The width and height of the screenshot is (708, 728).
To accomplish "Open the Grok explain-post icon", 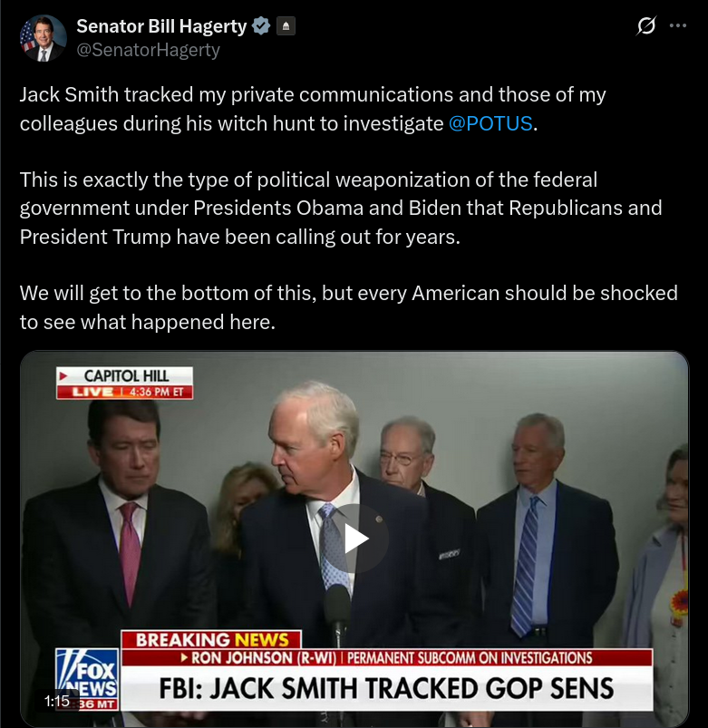I will [x=646, y=25].
